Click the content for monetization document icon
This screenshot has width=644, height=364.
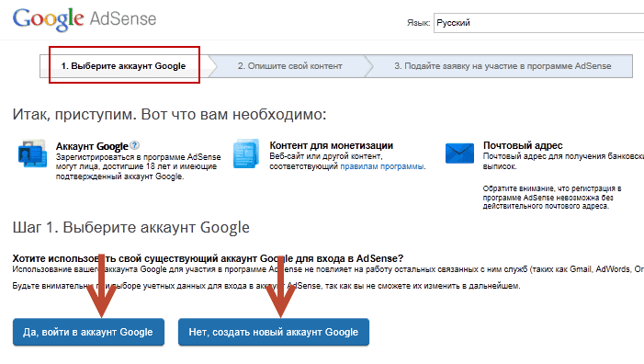pyautogui.click(x=246, y=154)
